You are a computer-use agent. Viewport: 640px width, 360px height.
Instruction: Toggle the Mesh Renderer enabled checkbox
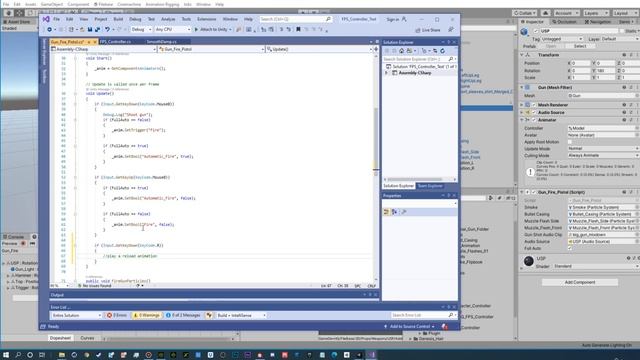pyautogui.click(x=534, y=105)
